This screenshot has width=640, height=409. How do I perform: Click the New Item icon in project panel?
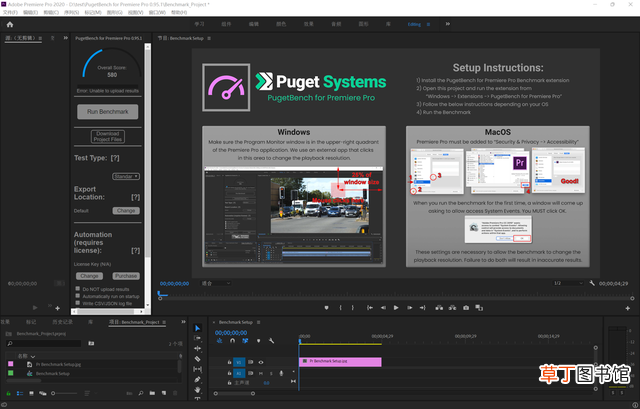point(164,393)
